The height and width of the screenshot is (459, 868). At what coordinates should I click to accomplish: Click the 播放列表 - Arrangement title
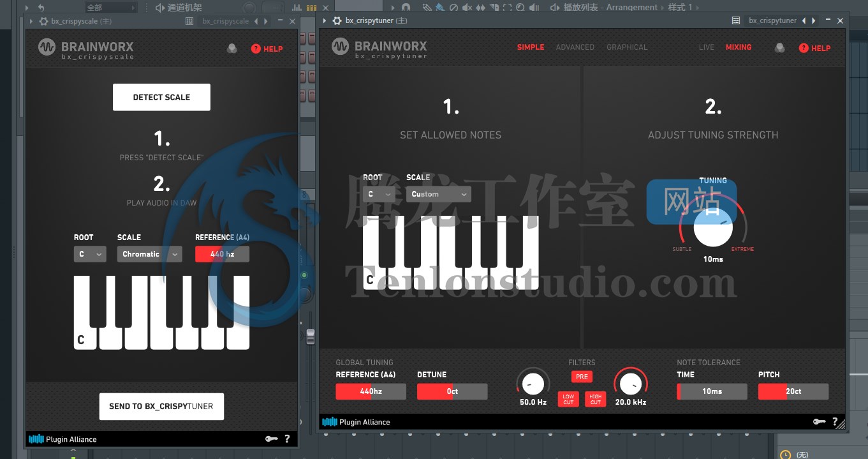tap(610, 8)
